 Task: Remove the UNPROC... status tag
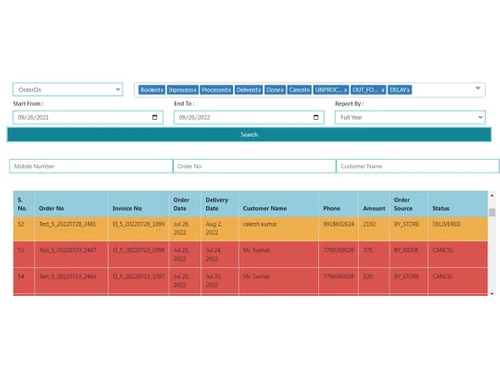point(345,90)
